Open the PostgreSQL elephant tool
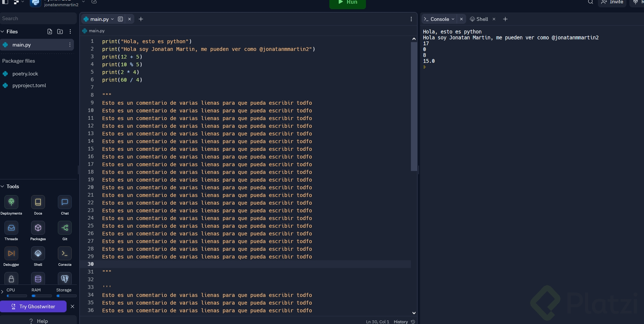The image size is (644, 324). 65,278
